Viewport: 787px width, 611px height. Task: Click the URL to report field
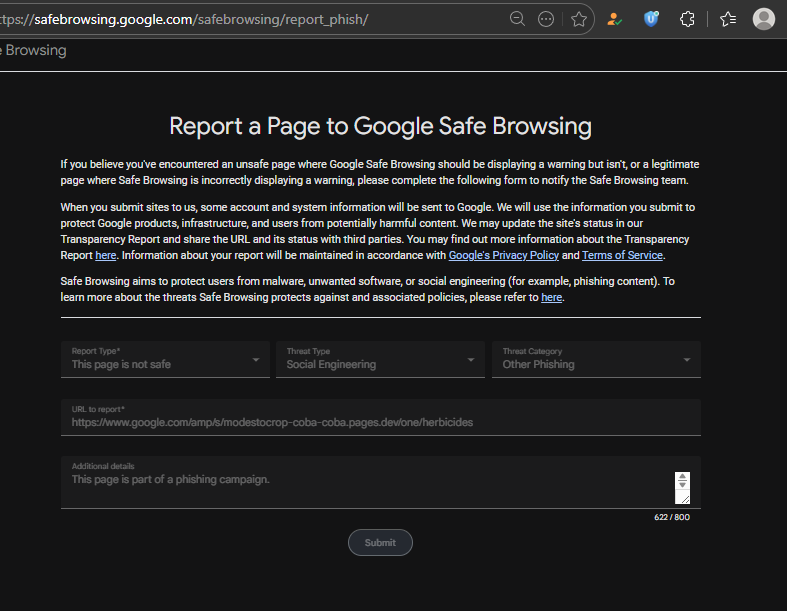point(380,417)
